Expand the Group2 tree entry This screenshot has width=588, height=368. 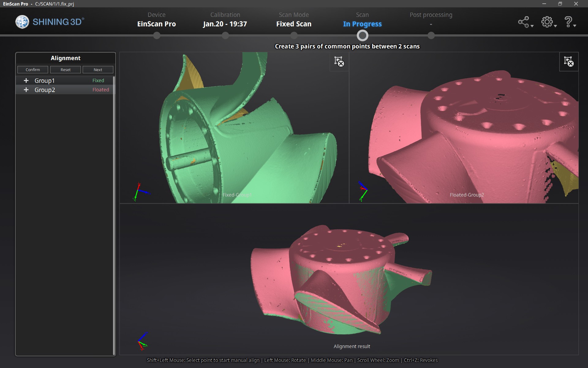click(26, 90)
